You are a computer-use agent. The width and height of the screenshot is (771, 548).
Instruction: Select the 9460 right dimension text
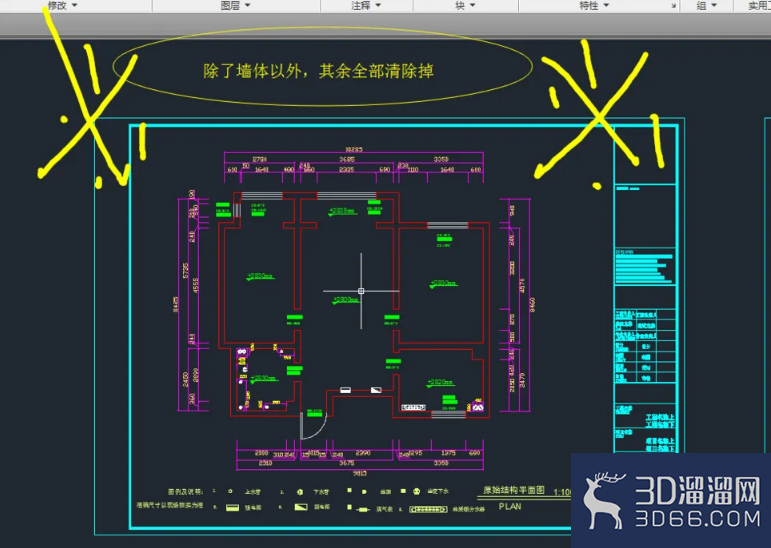pos(533,304)
